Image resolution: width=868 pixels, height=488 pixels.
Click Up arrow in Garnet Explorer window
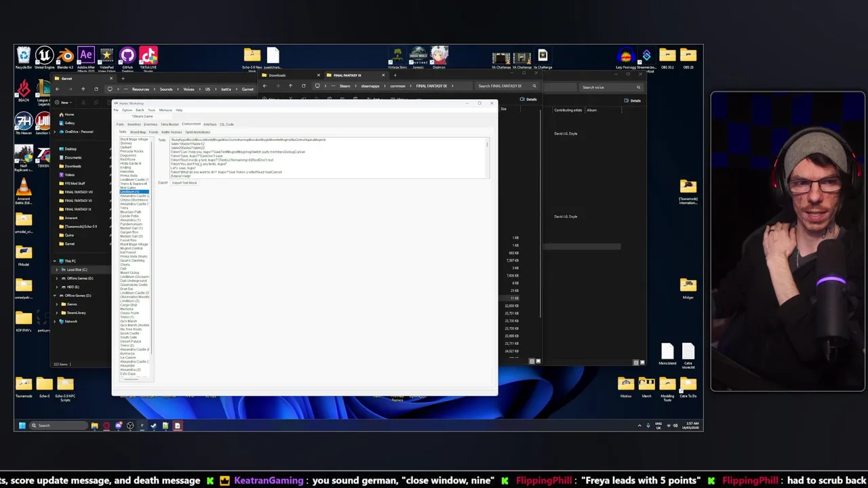click(x=83, y=89)
